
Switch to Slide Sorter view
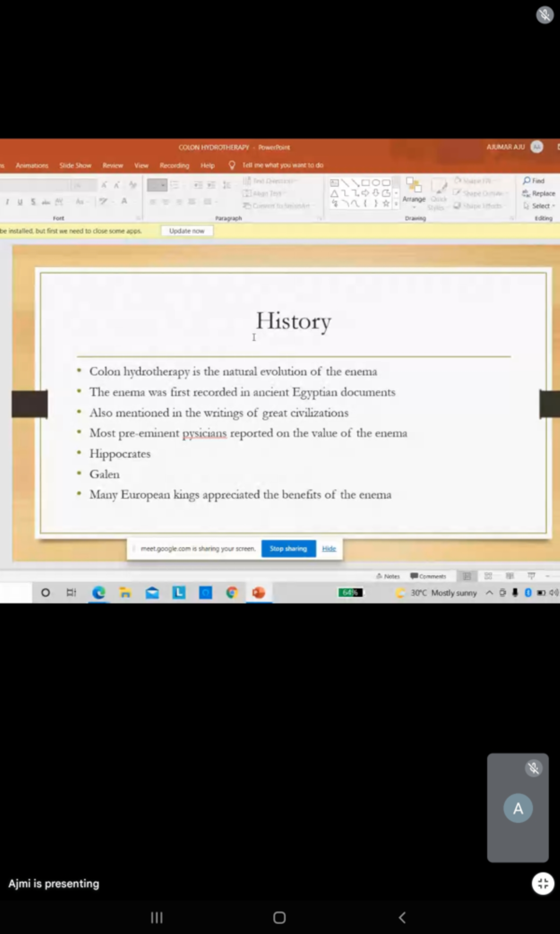(x=488, y=576)
